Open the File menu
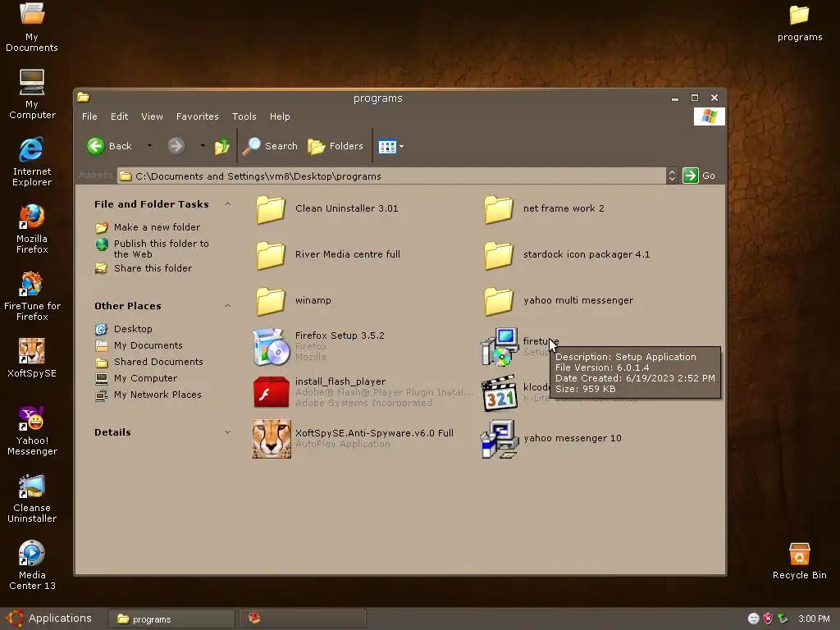The height and width of the screenshot is (630, 840). pos(89,116)
